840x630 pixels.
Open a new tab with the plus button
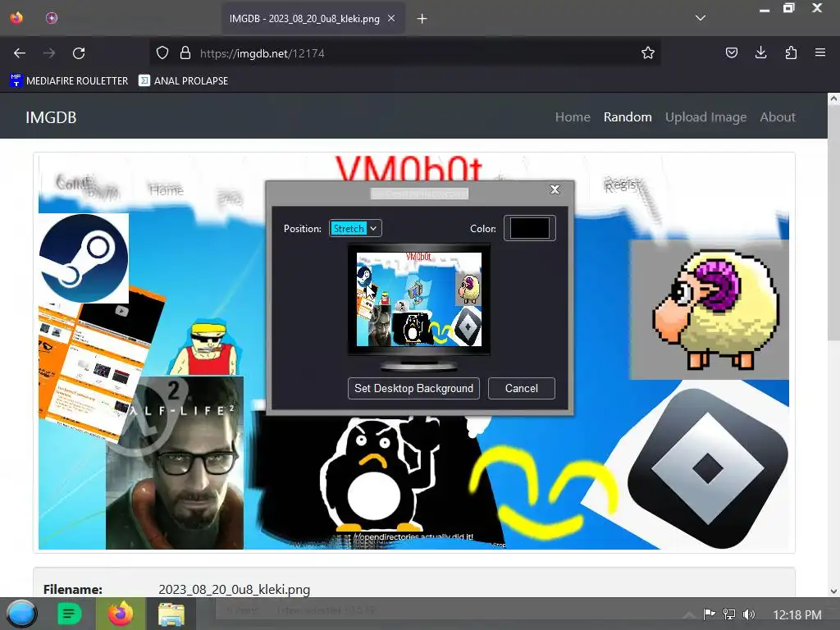click(422, 19)
